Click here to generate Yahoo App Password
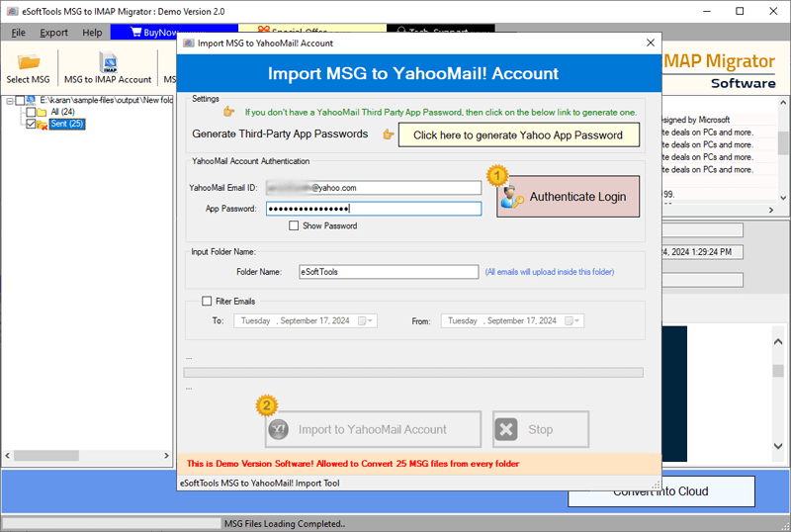 click(518, 134)
